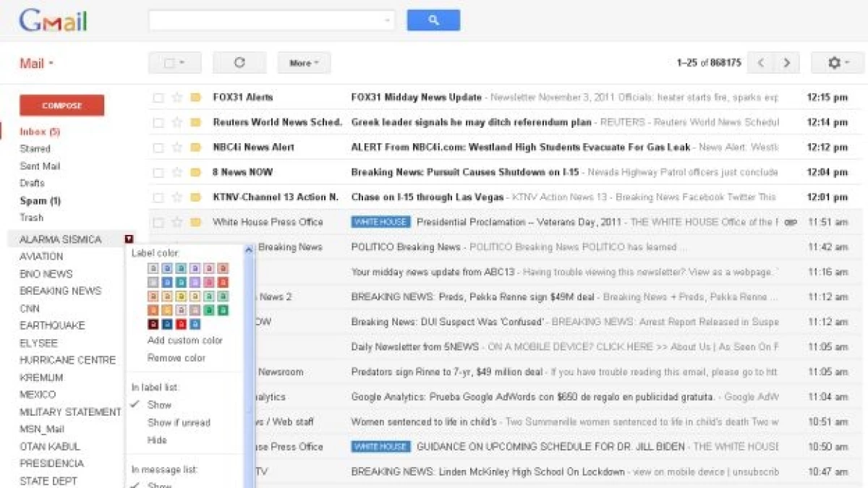Refresh the inbox with the reload icon
The image size is (868, 488).
point(239,63)
